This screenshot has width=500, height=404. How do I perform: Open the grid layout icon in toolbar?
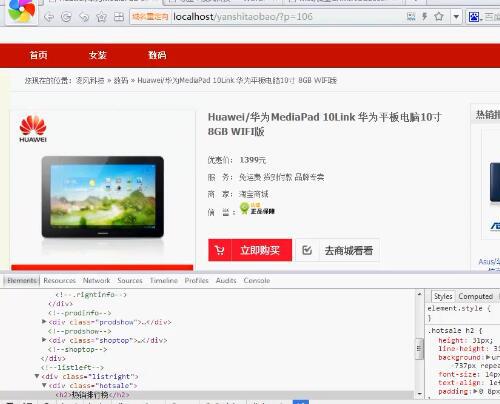[119, 17]
